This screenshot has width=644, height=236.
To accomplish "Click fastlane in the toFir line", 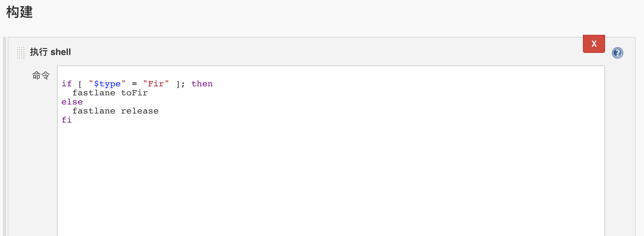I will click(x=93, y=93).
